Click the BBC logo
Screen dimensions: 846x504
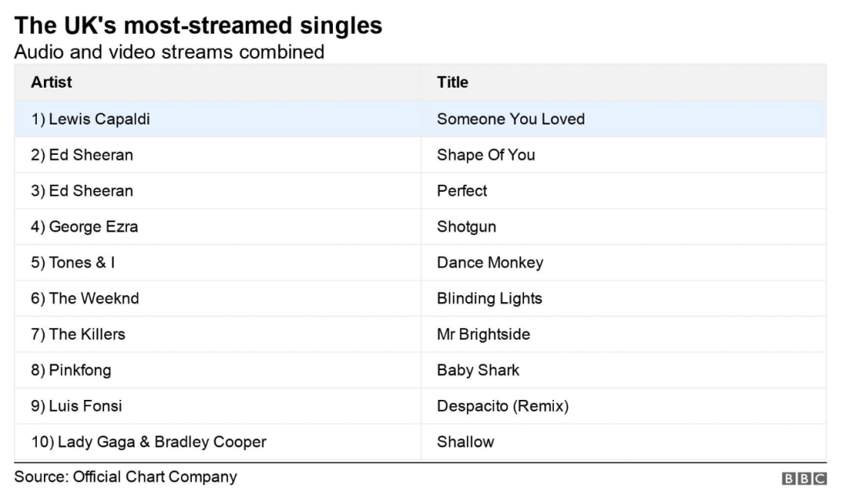pyautogui.click(x=804, y=478)
